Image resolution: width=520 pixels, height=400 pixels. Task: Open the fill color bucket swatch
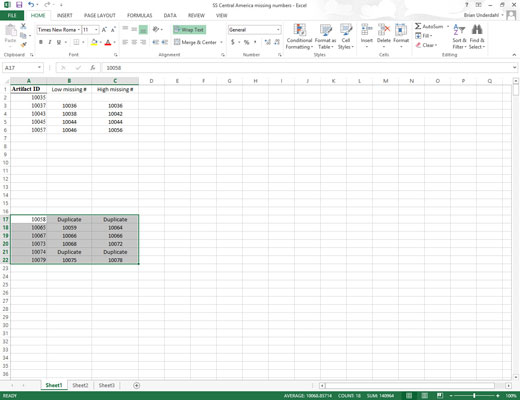[x=94, y=42]
